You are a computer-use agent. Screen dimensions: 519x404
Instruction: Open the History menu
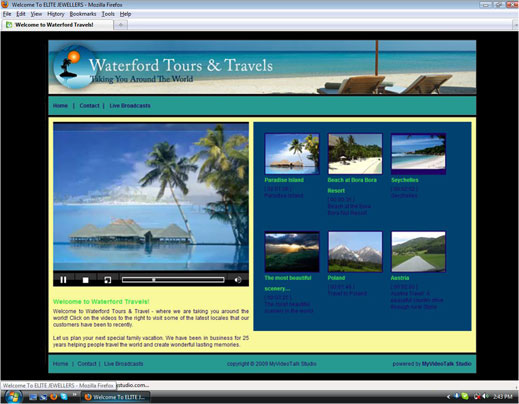point(56,14)
